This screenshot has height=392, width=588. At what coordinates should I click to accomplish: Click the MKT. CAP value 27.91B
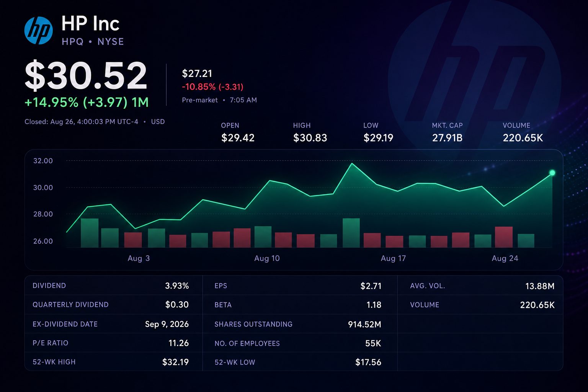447,138
